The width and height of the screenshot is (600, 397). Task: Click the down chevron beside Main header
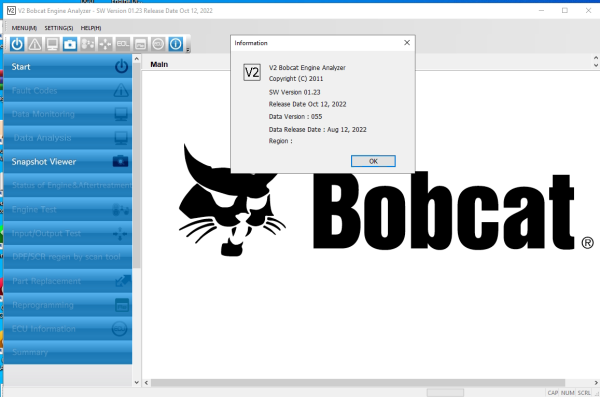[x=596, y=65]
